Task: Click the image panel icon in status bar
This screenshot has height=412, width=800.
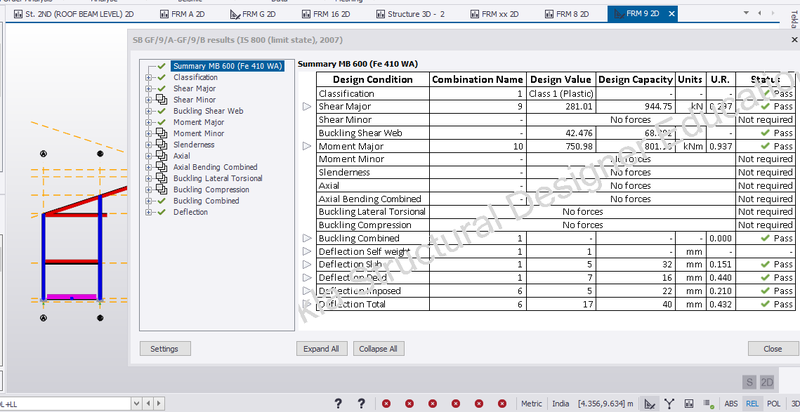Action: point(689,403)
